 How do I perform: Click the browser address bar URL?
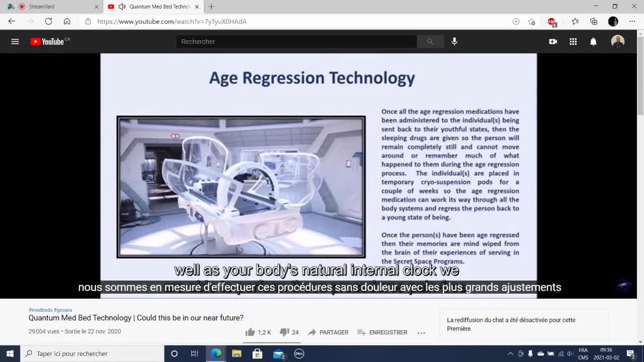(172, 21)
